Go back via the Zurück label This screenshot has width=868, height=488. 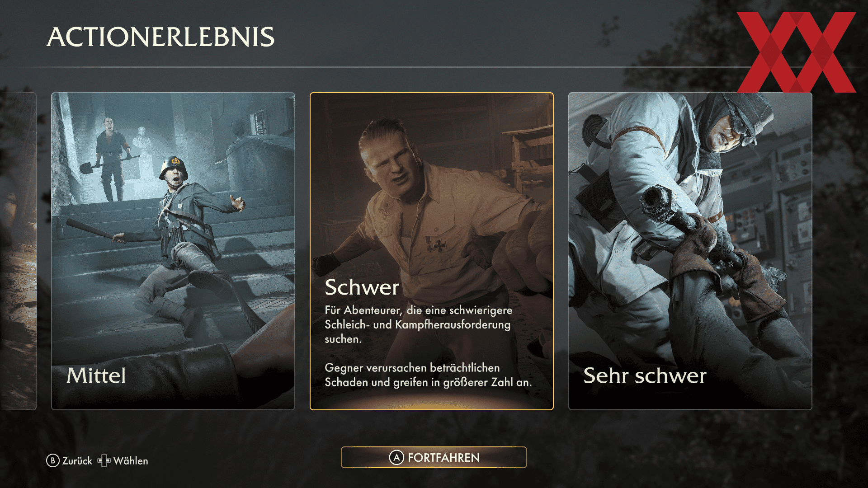[77, 461]
